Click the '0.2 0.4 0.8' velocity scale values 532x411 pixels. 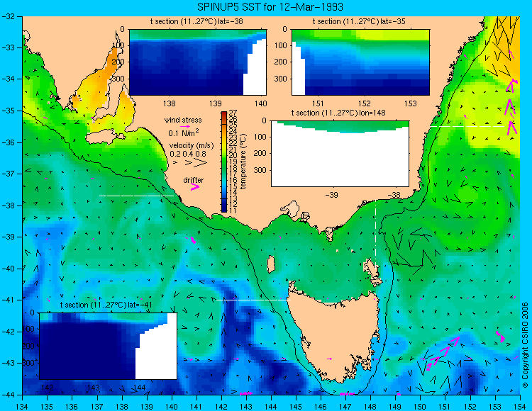click(x=188, y=154)
